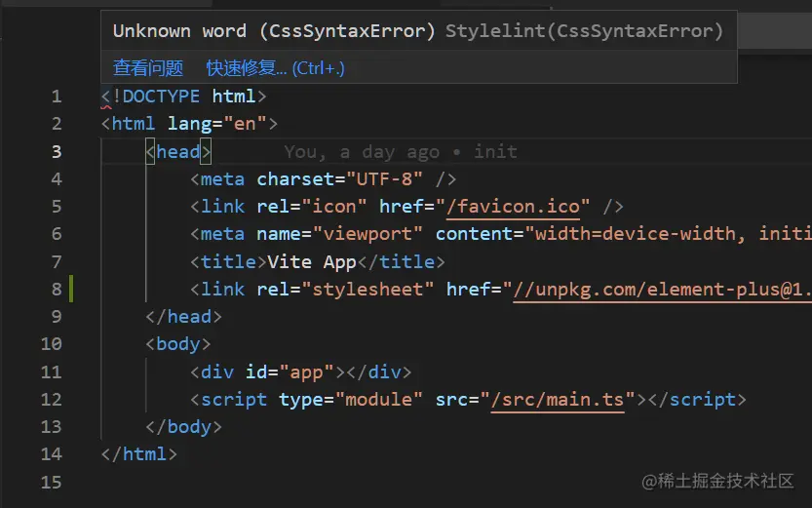The image size is (812, 508).
Task: Click the div id="app" element
Action: pos(301,372)
